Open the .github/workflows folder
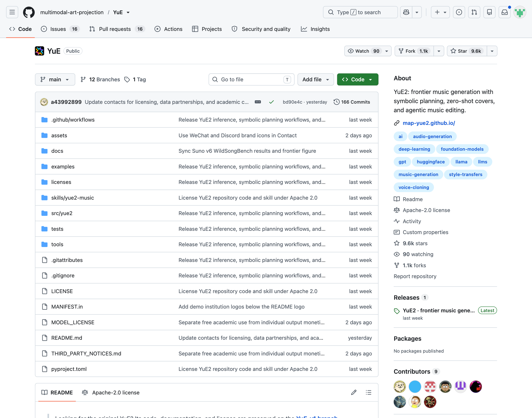The height and width of the screenshot is (418, 532). [x=73, y=120]
